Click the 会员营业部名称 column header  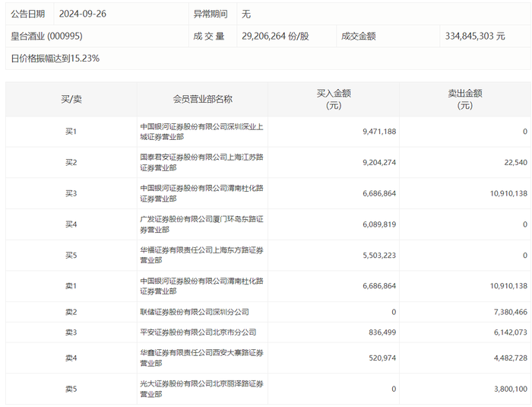tap(203, 99)
